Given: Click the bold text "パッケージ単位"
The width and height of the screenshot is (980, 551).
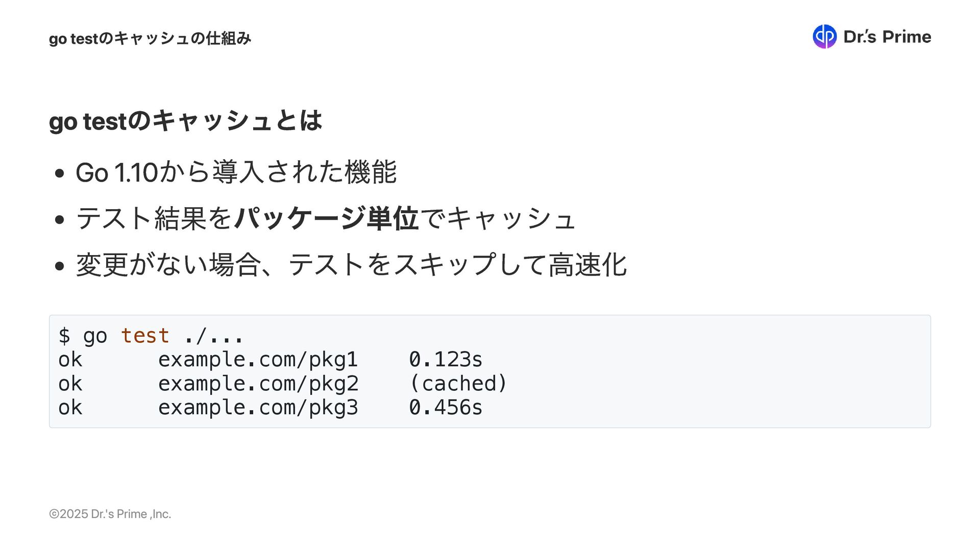Looking at the screenshot, I should click(327, 218).
